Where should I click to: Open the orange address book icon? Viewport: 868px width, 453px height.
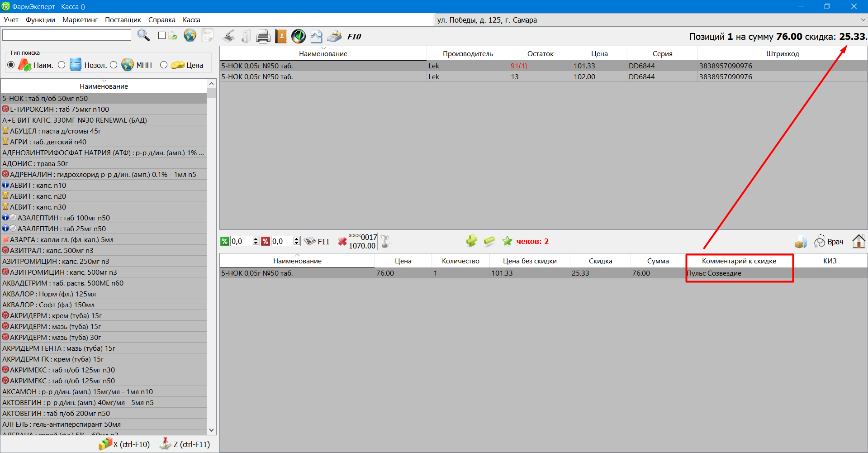(x=281, y=36)
